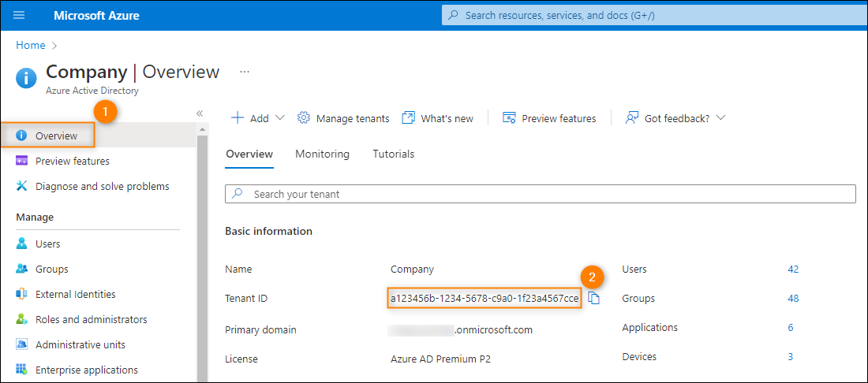Expand the Add dropdown chevron
This screenshot has height=383, width=868.
[279, 117]
